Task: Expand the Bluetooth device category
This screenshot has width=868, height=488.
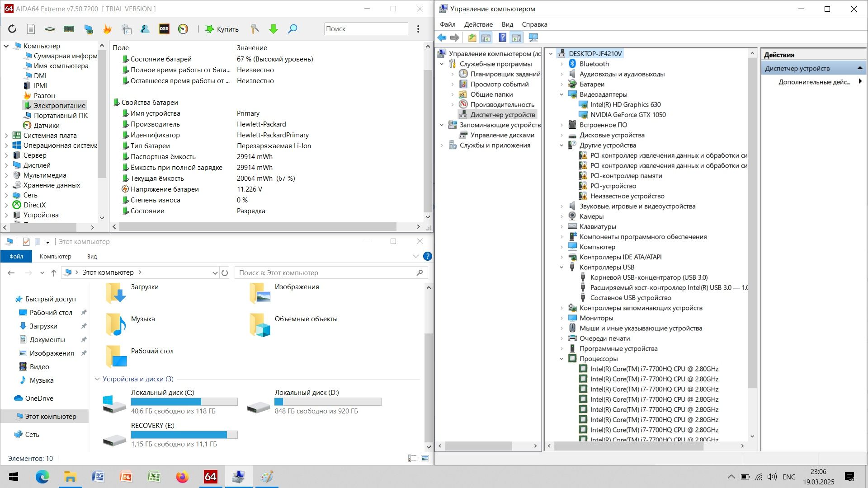Action: click(x=561, y=64)
